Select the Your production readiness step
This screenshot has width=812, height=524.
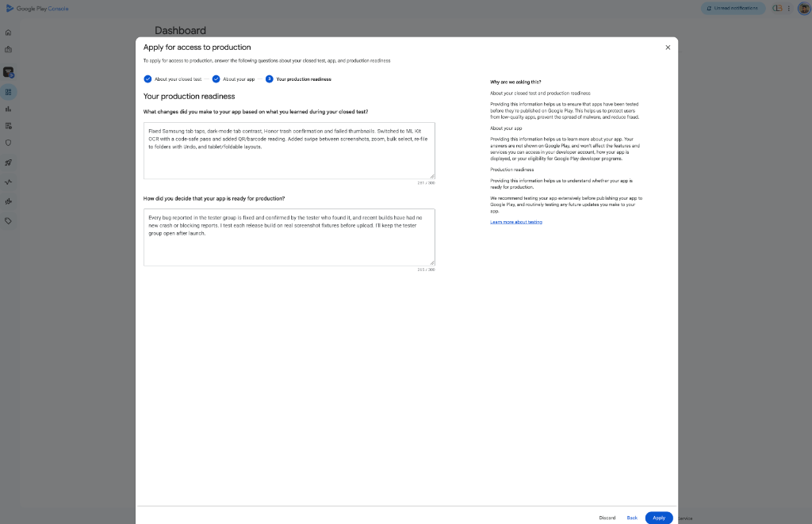(x=298, y=79)
